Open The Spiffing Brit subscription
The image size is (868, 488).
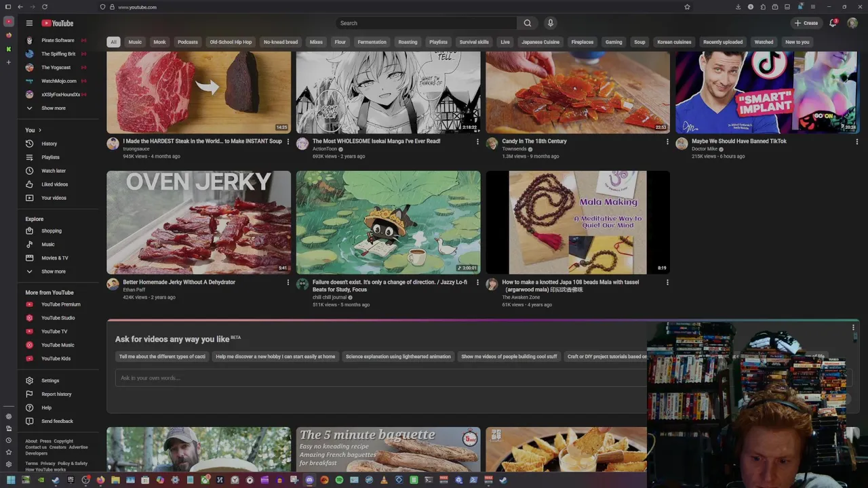[x=58, y=54]
